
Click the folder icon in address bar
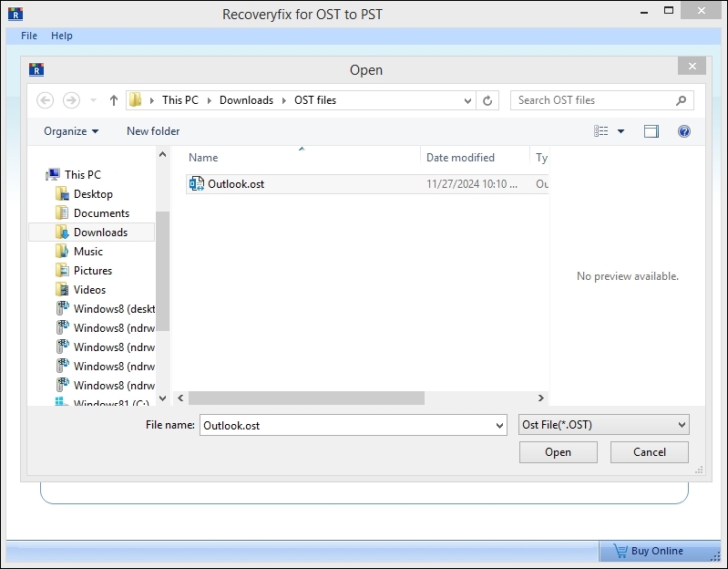[135, 100]
